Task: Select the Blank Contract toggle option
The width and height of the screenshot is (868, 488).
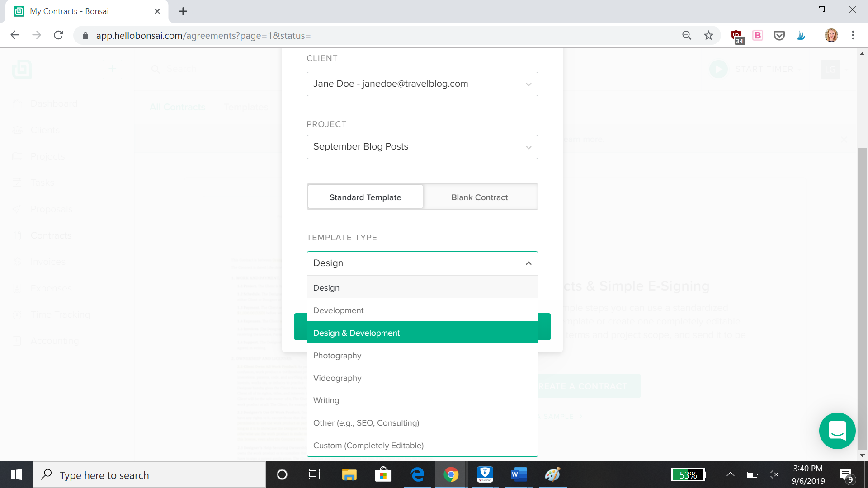Action: 480,197
